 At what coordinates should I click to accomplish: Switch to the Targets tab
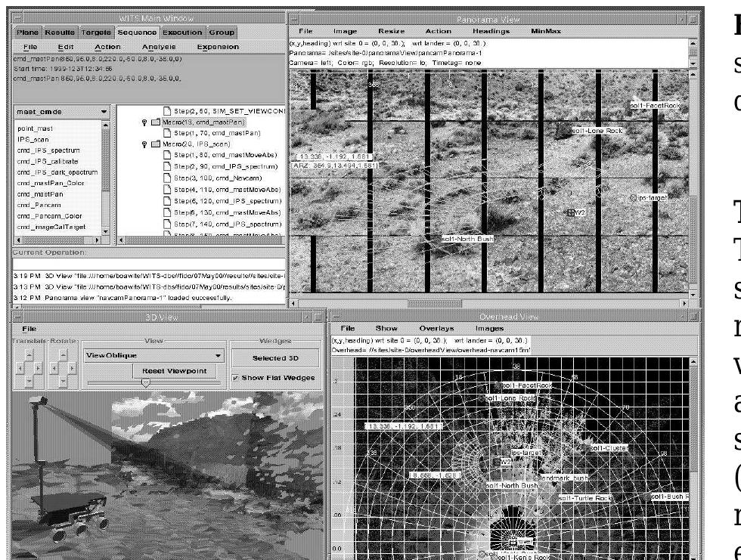coord(96,32)
